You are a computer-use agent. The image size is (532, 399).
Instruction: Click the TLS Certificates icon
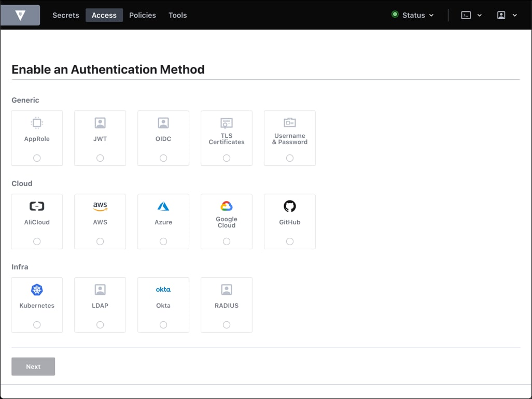pyautogui.click(x=226, y=123)
